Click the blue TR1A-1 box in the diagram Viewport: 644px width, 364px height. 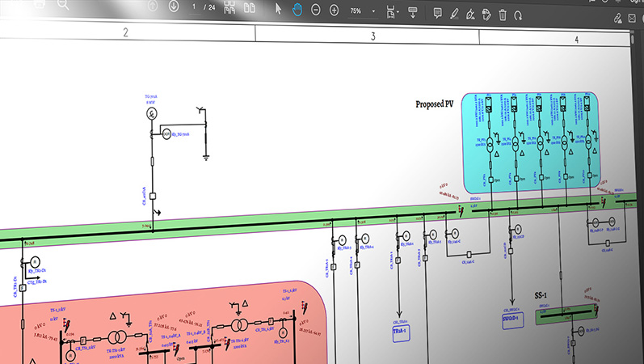(x=401, y=332)
